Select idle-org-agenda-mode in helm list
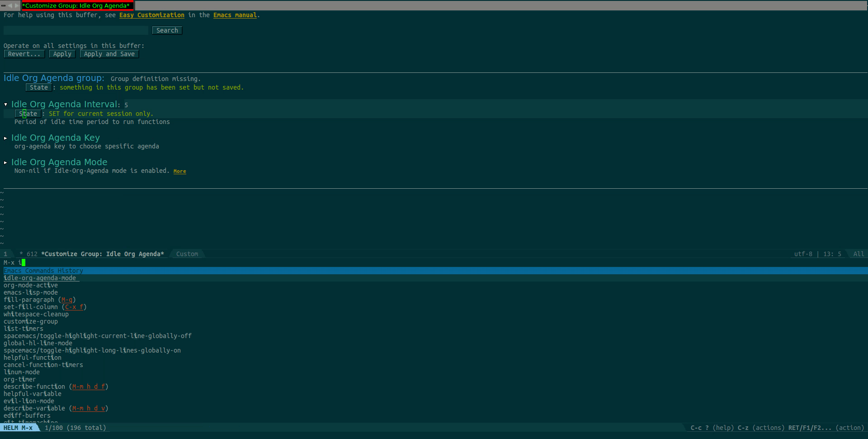This screenshot has width=868, height=439. click(40, 278)
